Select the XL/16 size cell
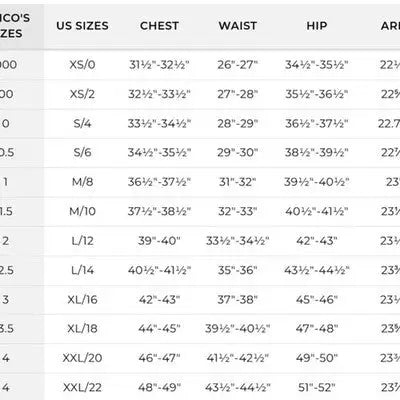Viewport: 400px width, 400px height. click(82, 299)
